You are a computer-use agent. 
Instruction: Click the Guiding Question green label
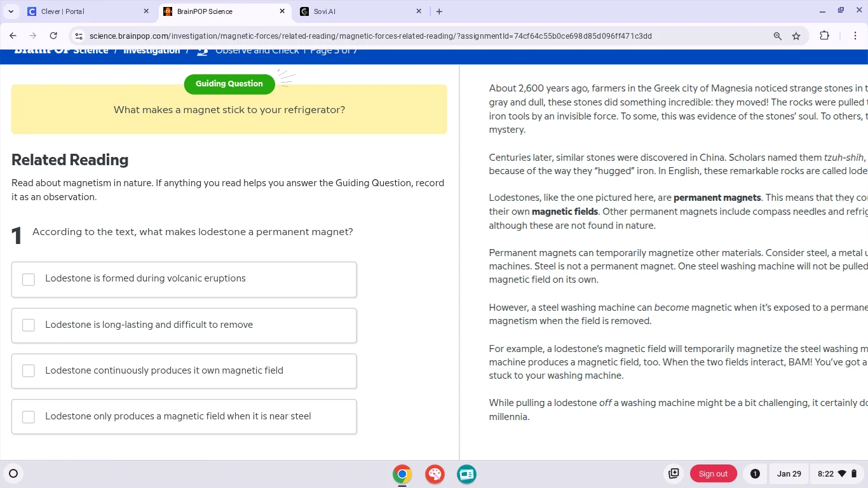pyautogui.click(x=229, y=84)
